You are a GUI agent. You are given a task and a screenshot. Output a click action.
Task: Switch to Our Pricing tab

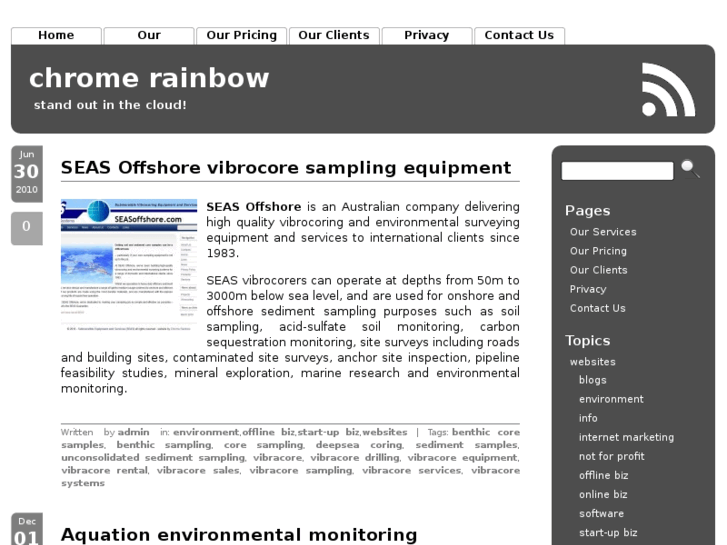point(242,36)
